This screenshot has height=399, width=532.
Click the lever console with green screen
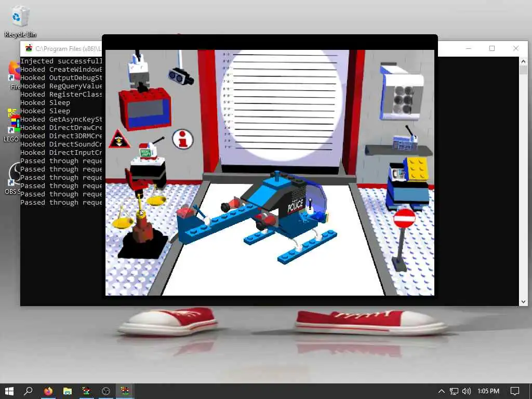click(x=148, y=151)
